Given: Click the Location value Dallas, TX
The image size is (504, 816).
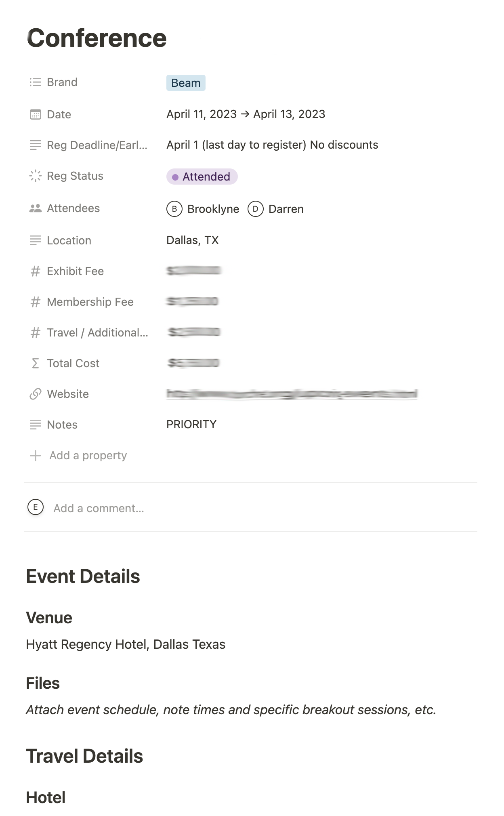Looking at the screenshot, I should click(x=193, y=240).
